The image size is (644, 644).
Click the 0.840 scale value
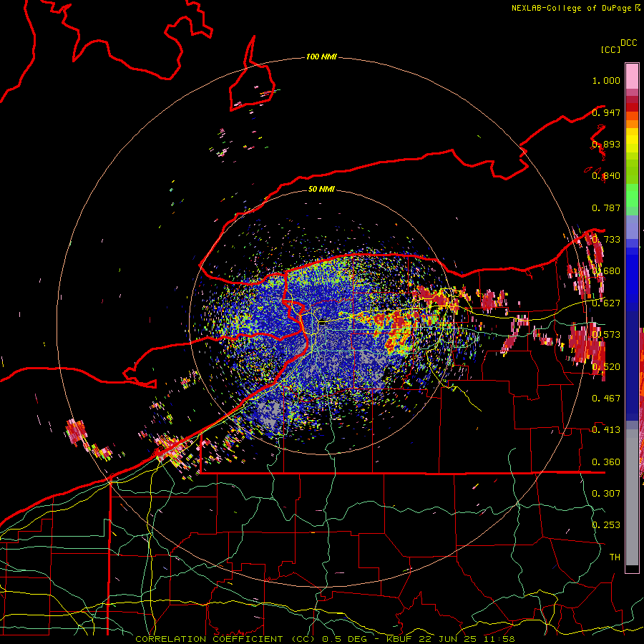(606, 176)
